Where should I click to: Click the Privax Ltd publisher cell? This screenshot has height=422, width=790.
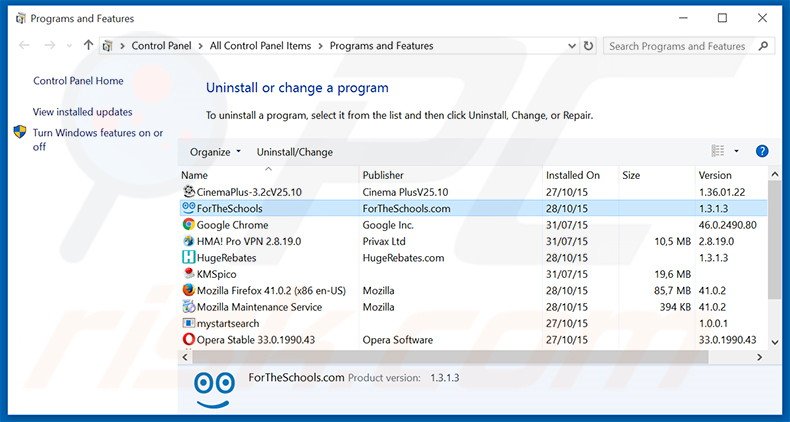[x=384, y=241]
